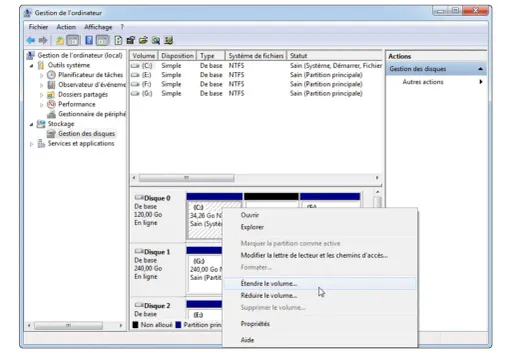Collapse the Stockage tree node
The height and width of the screenshot is (361, 512).
[31, 124]
